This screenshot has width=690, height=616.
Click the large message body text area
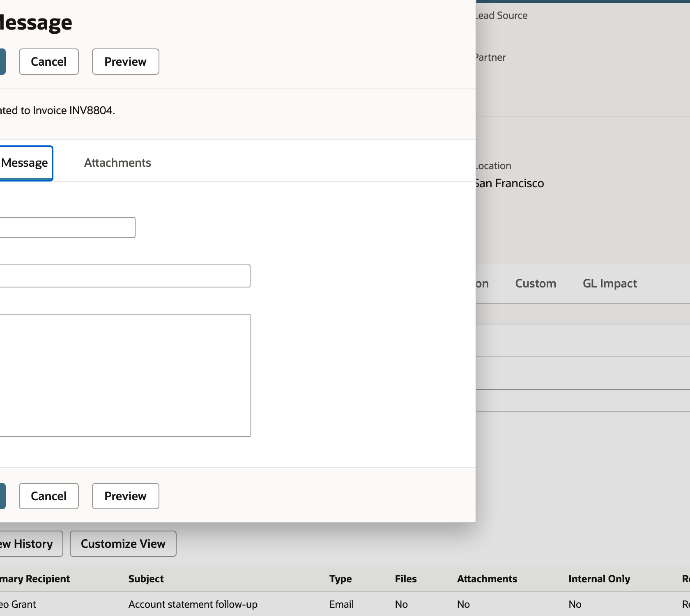point(125,375)
